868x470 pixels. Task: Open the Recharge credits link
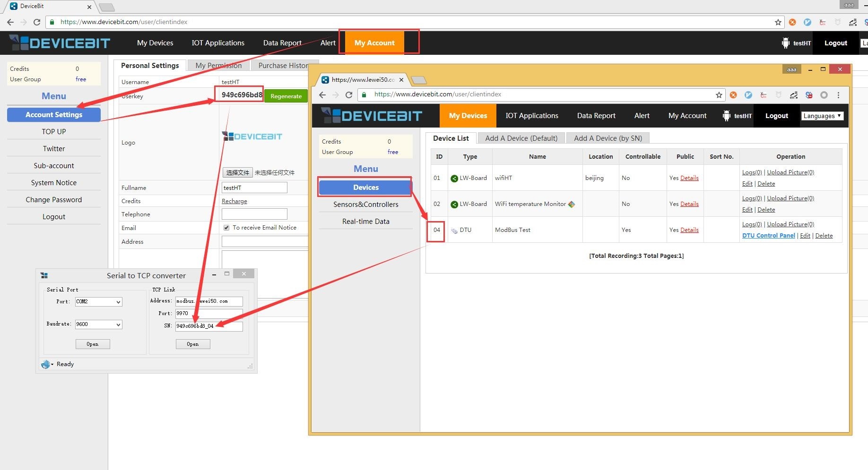pyautogui.click(x=234, y=201)
